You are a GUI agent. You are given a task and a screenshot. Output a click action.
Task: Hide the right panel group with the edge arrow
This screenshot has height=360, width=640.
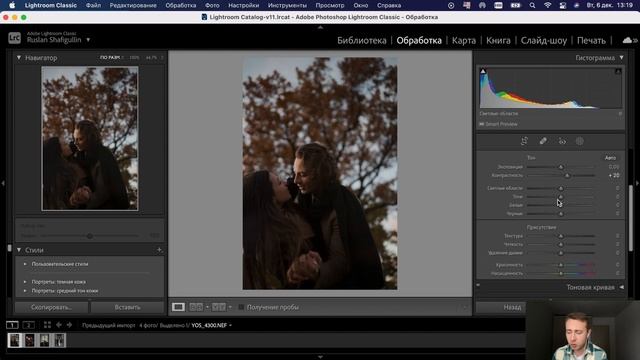[x=637, y=184]
